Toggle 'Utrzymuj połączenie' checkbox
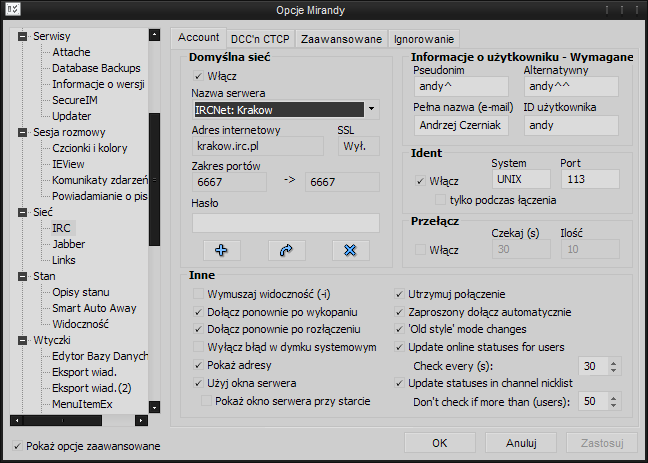The width and height of the screenshot is (648, 463). pyautogui.click(x=399, y=294)
